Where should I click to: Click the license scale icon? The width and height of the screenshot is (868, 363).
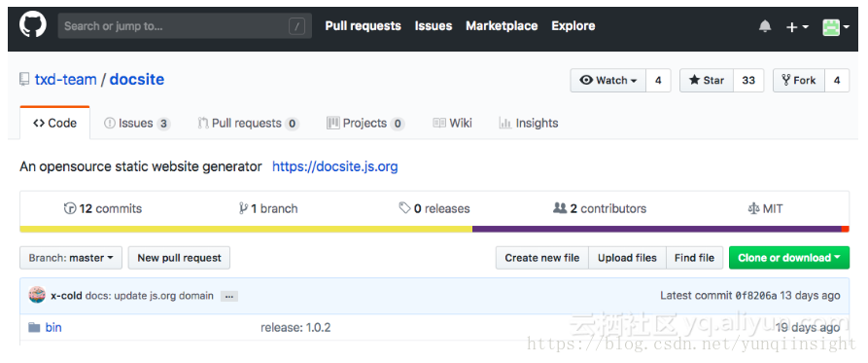pos(753,209)
